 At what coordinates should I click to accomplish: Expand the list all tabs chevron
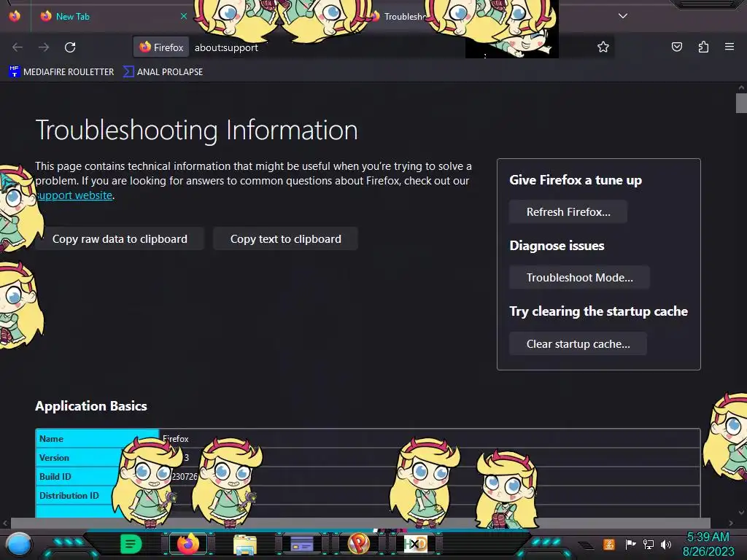[x=623, y=16]
